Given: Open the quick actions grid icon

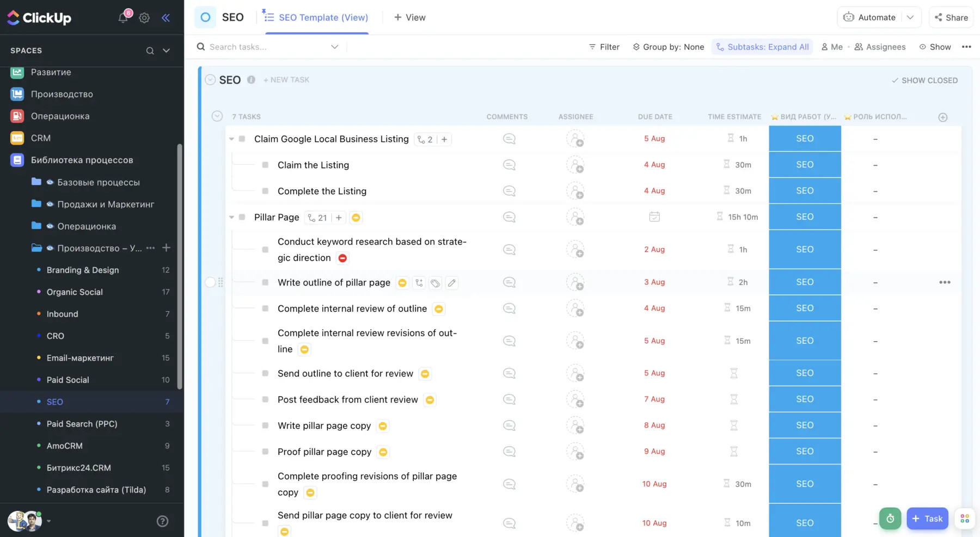Looking at the screenshot, I should (965, 519).
